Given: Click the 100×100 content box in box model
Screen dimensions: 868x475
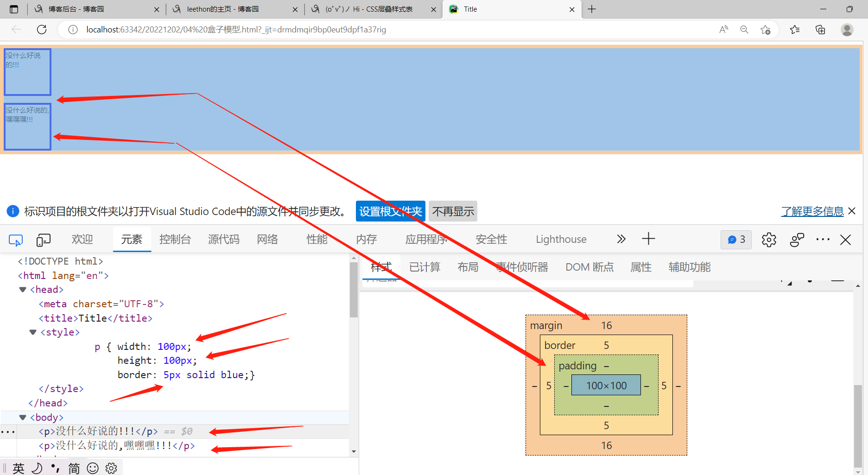Looking at the screenshot, I should [x=606, y=385].
